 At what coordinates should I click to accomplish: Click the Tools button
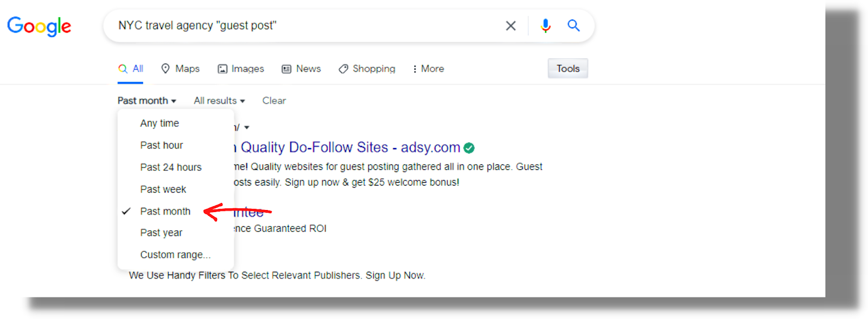[x=567, y=69]
